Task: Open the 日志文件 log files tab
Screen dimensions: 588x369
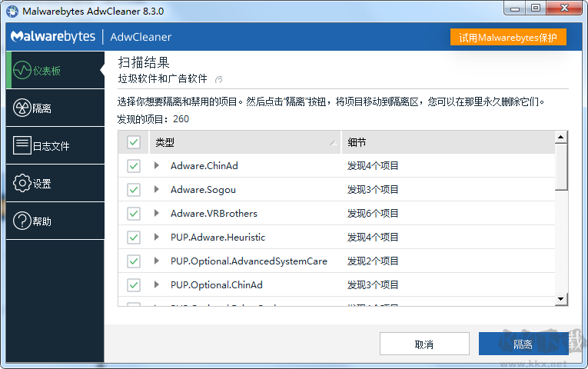Action: tap(55, 145)
